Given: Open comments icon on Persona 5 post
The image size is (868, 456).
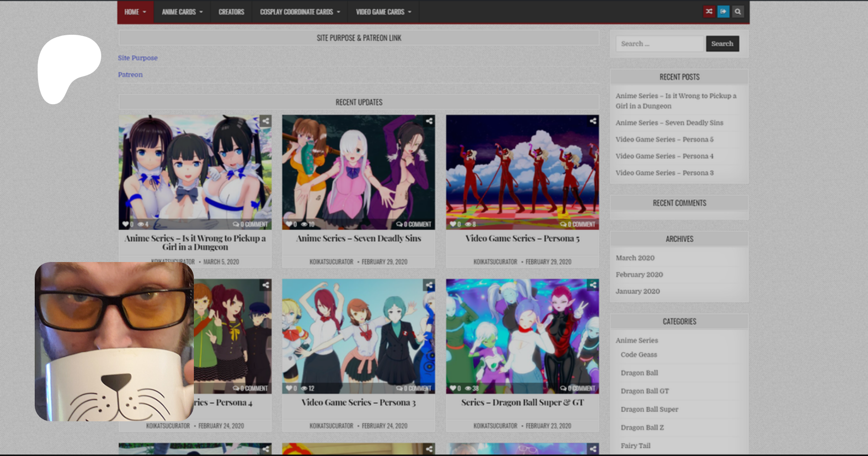Looking at the screenshot, I should click(x=563, y=224).
